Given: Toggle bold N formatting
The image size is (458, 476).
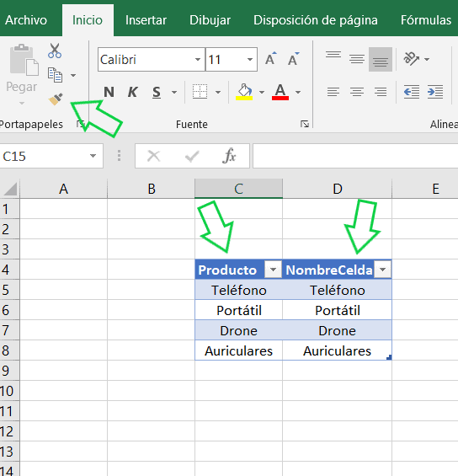Looking at the screenshot, I should point(109,92).
